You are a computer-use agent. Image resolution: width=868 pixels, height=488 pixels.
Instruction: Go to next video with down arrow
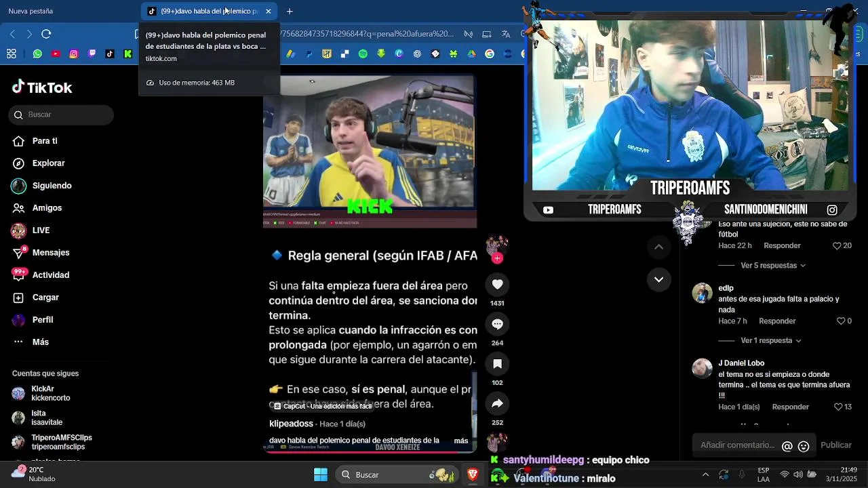point(658,279)
